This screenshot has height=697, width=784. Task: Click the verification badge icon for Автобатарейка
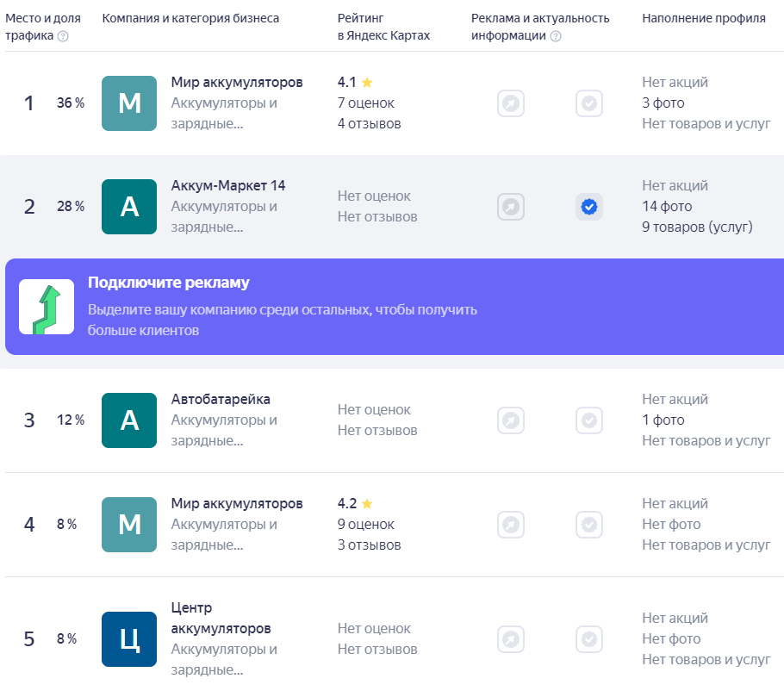(x=589, y=420)
